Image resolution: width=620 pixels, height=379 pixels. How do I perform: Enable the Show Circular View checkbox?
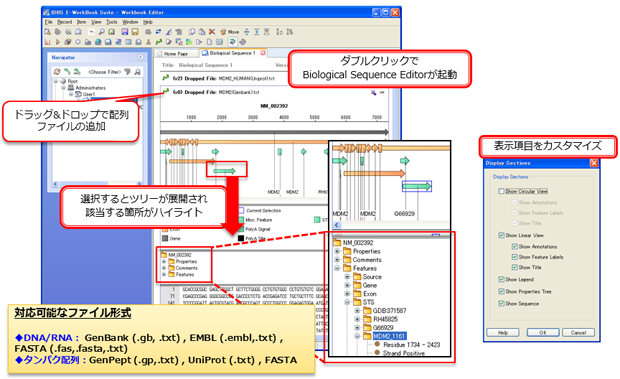tap(501, 191)
